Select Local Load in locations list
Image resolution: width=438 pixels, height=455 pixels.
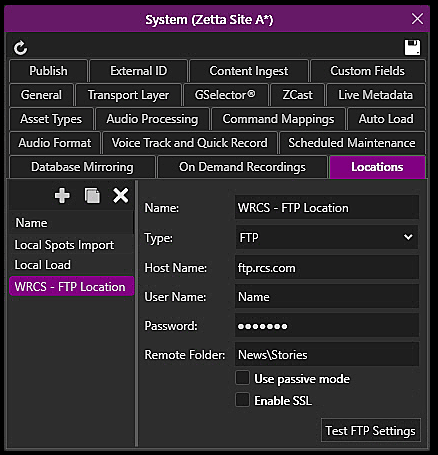click(x=71, y=265)
